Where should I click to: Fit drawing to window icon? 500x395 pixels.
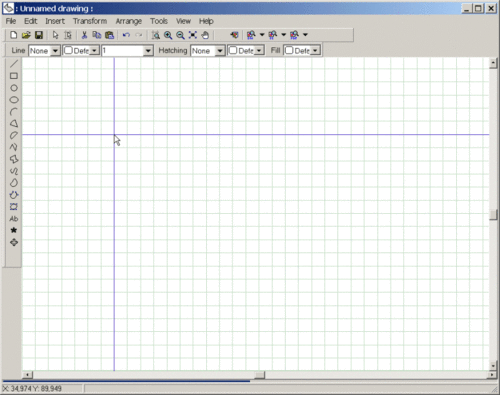(193, 35)
